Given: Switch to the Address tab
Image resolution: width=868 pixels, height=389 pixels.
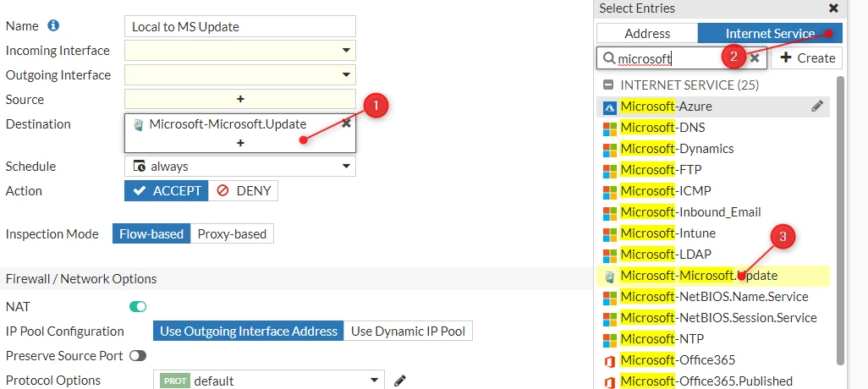Looking at the screenshot, I should [x=647, y=33].
